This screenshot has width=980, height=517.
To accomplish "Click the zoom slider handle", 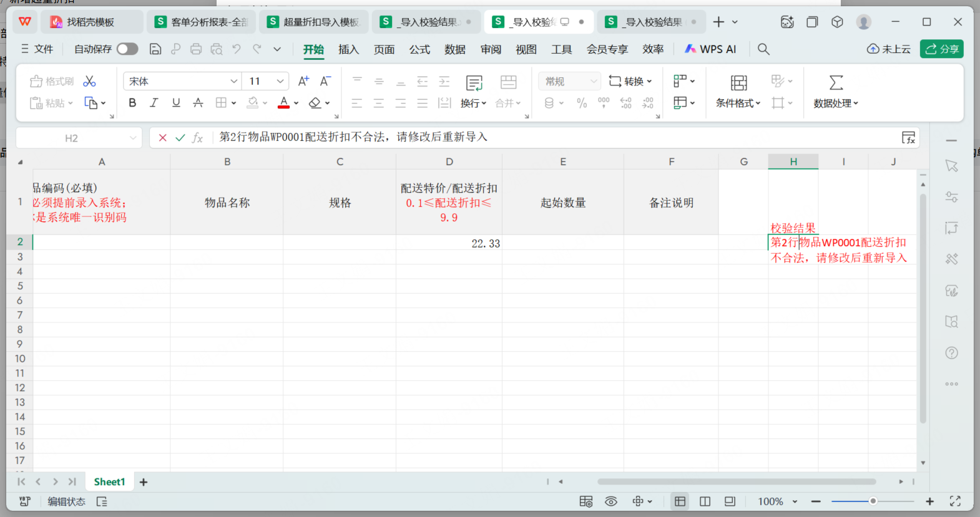I will click(x=873, y=501).
